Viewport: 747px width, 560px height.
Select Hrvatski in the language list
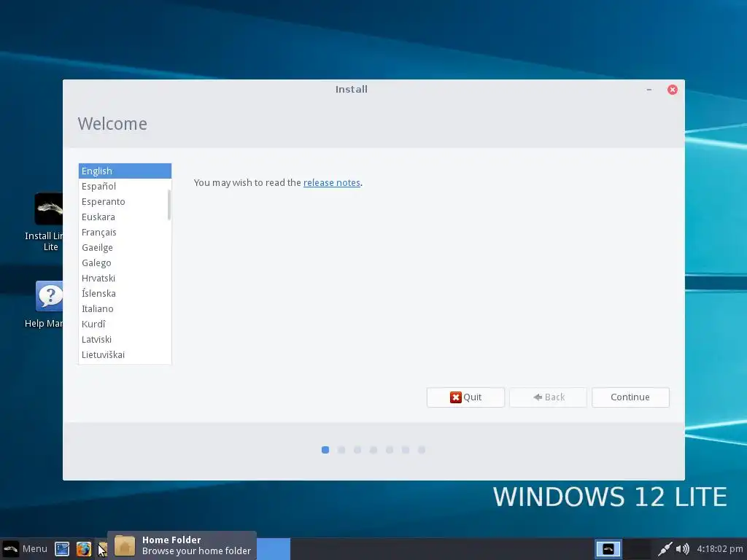125,278
